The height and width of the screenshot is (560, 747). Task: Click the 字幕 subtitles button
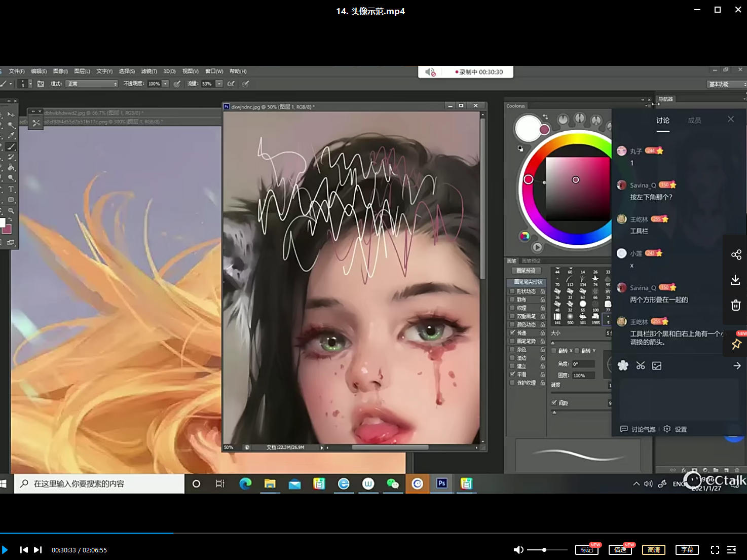point(687,550)
